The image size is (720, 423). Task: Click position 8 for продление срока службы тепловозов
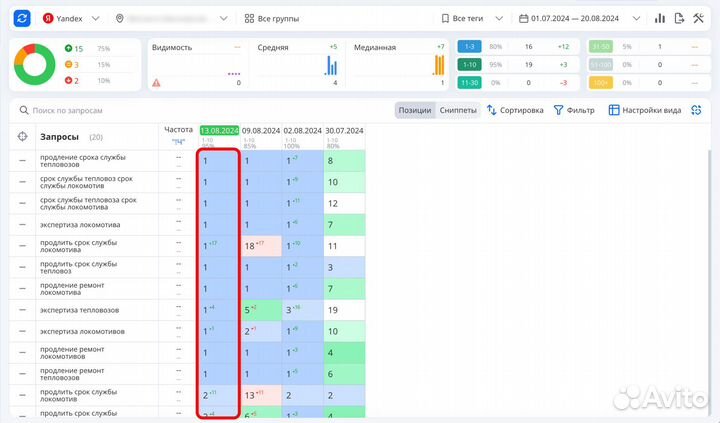tap(344, 161)
